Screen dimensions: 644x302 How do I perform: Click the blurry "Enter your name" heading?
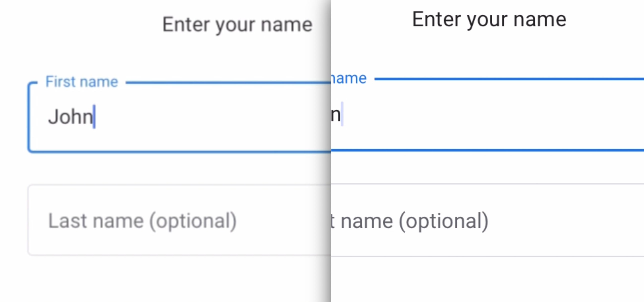point(237,24)
